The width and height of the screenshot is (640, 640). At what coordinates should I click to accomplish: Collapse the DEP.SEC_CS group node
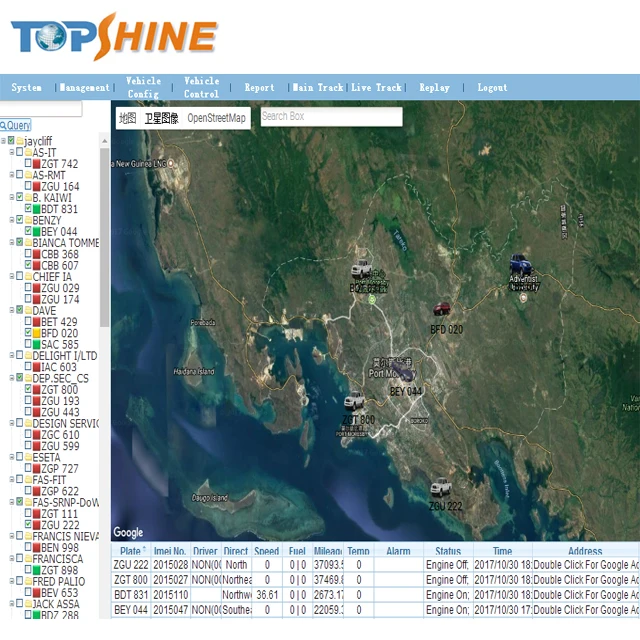[12, 378]
